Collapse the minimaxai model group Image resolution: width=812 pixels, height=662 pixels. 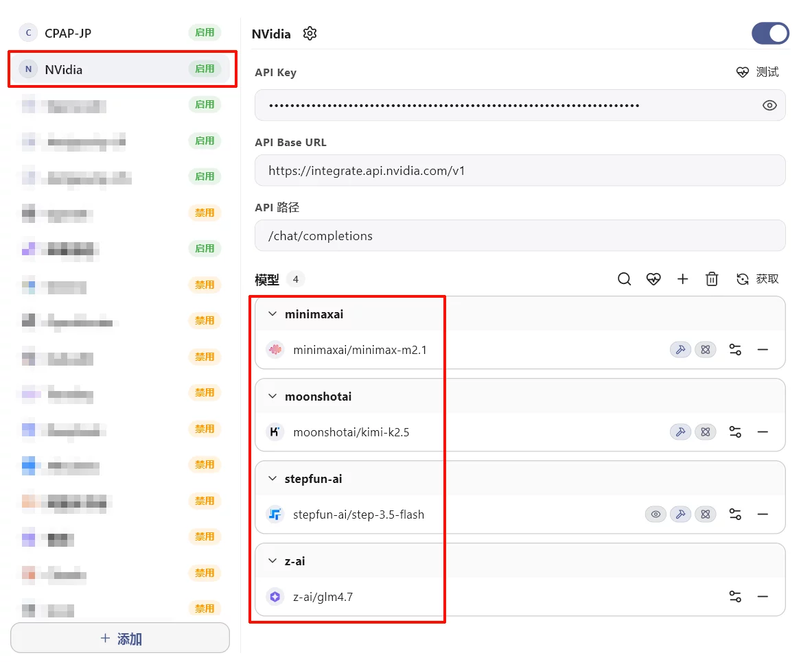point(272,314)
